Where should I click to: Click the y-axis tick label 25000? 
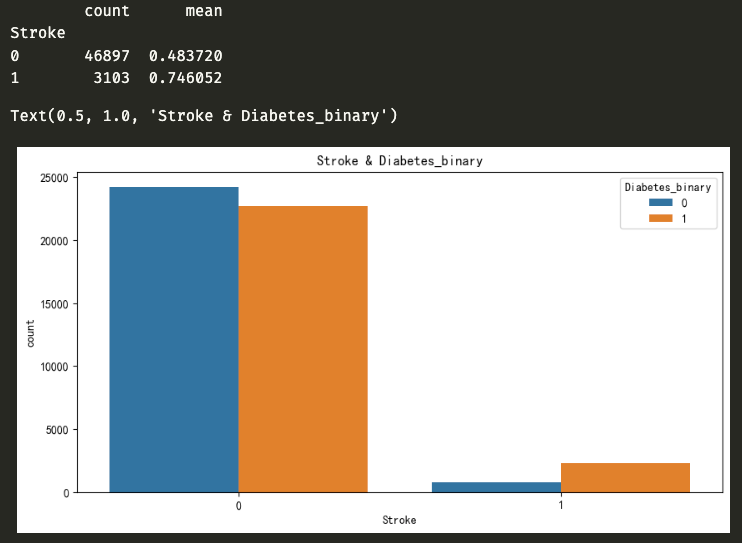[54, 178]
